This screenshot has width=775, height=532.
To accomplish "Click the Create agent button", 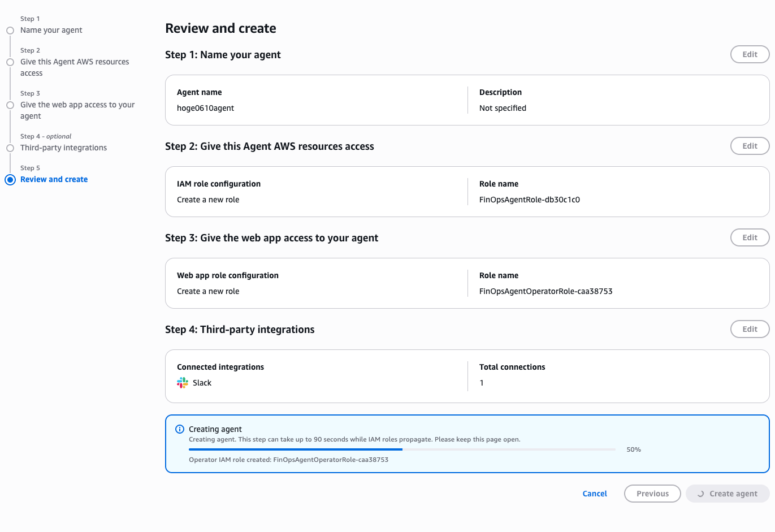I will tap(728, 494).
